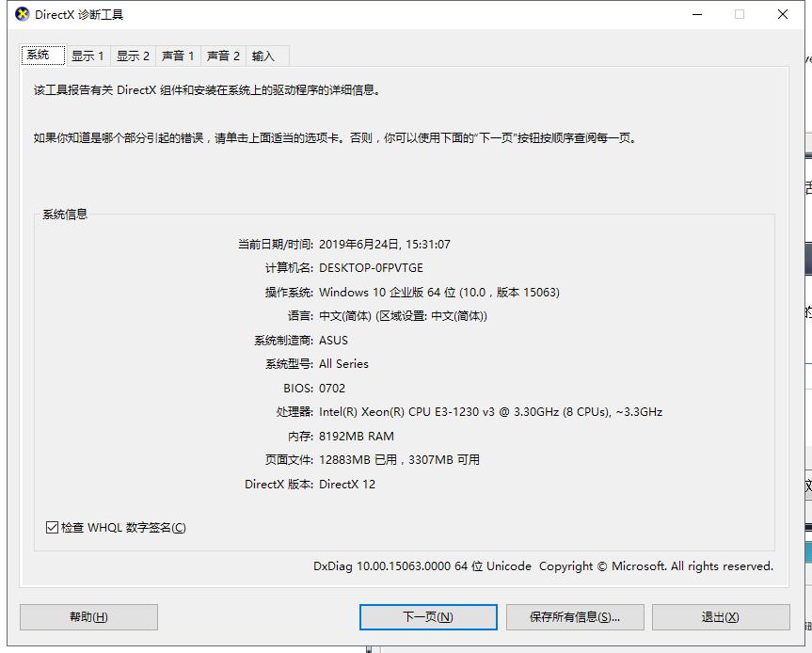Click inside the 系统信息 group box

point(405,367)
